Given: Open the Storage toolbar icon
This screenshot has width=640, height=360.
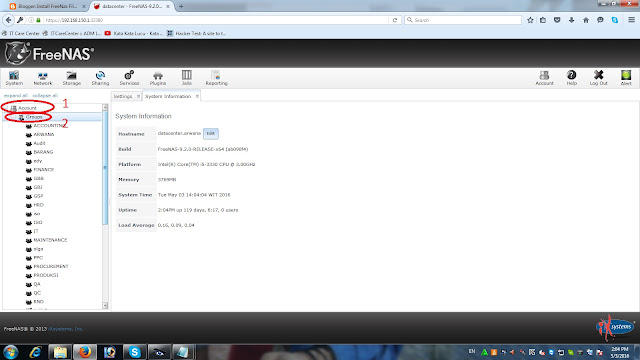Looking at the screenshot, I should tap(72, 78).
